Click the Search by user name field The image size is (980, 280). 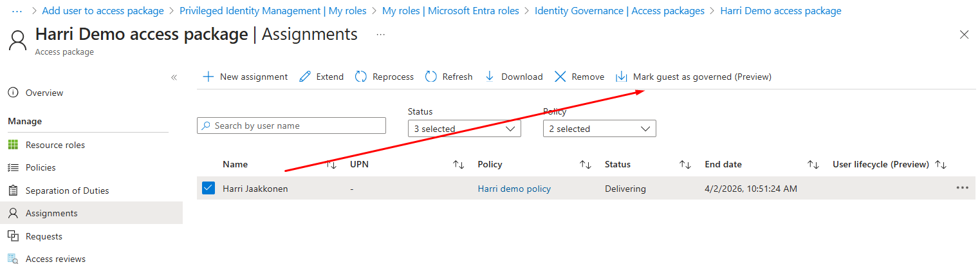pyautogui.click(x=291, y=126)
